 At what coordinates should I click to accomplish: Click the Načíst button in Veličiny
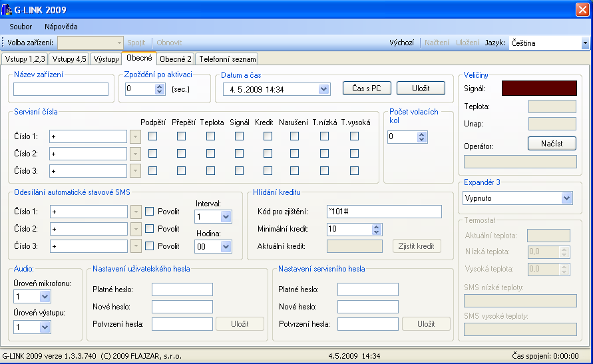coord(552,144)
